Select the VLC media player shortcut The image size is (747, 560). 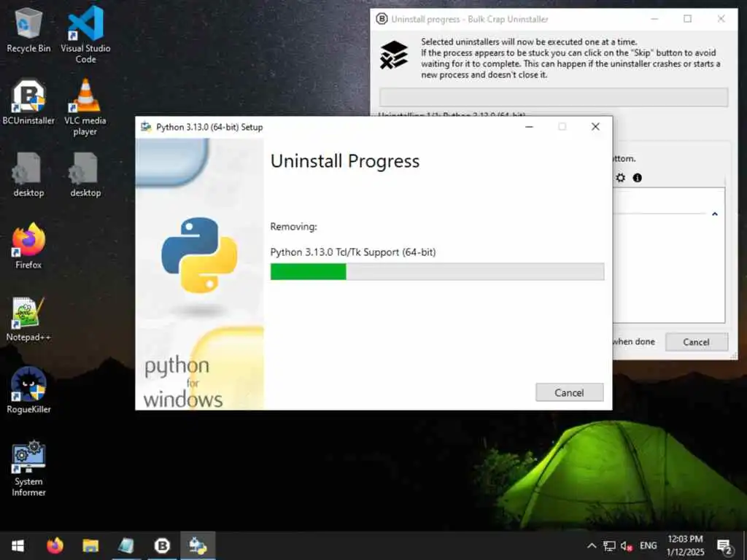click(85, 108)
